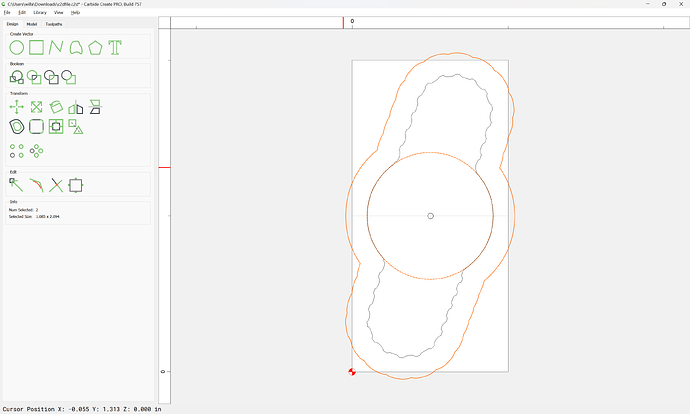This screenshot has height=414, width=690.
Task: Open the Help menu
Action: (75, 12)
